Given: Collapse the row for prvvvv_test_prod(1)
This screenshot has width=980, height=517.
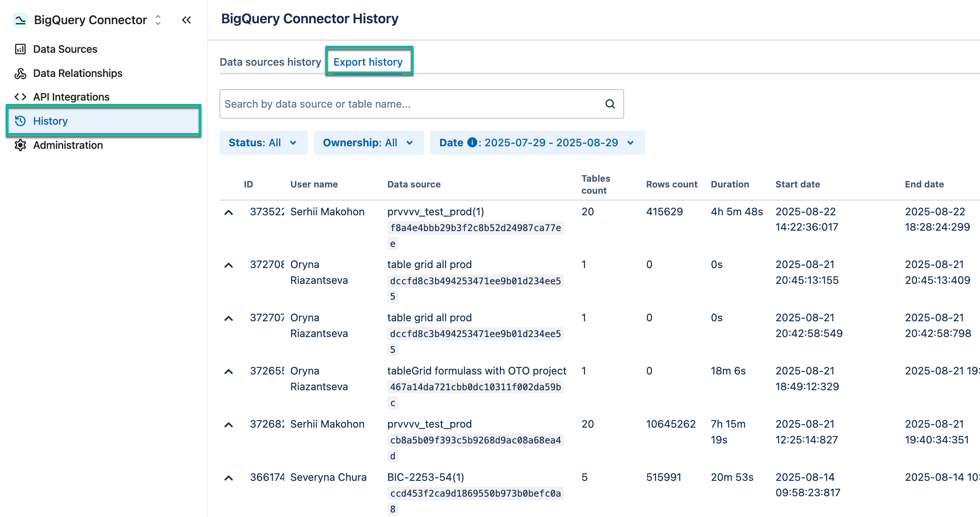Looking at the screenshot, I should 229,212.
